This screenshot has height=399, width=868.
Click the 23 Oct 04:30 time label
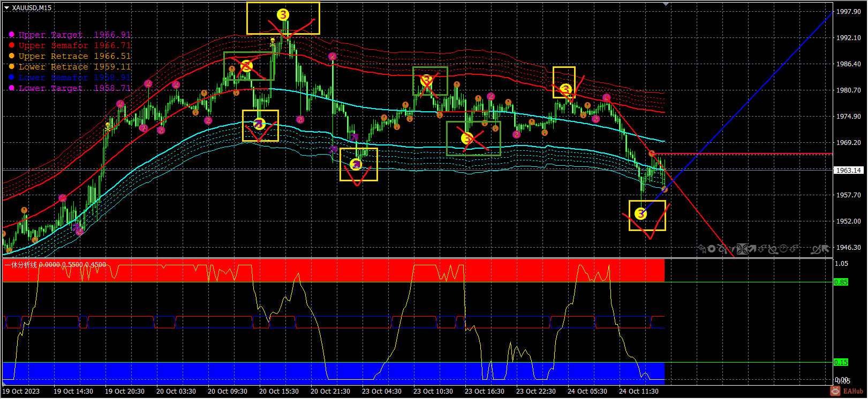(x=382, y=392)
